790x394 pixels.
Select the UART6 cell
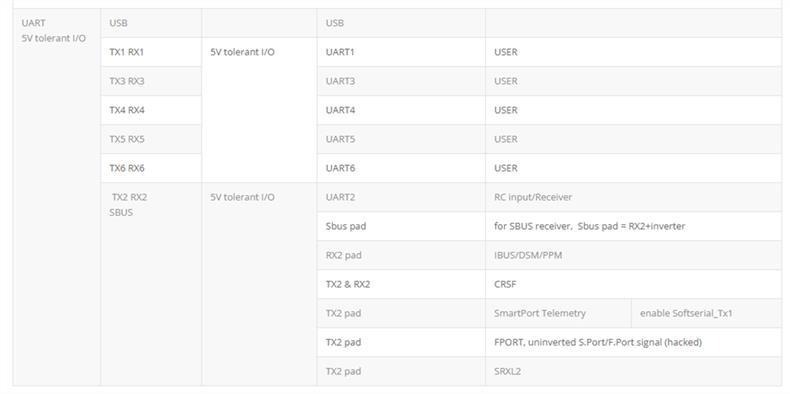pyautogui.click(x=401, y=168)
